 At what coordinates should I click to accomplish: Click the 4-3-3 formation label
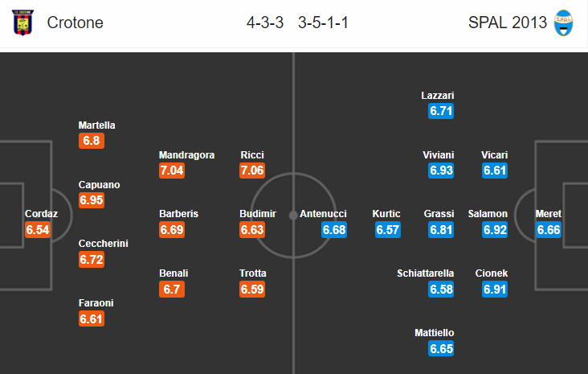coord(265,23)
